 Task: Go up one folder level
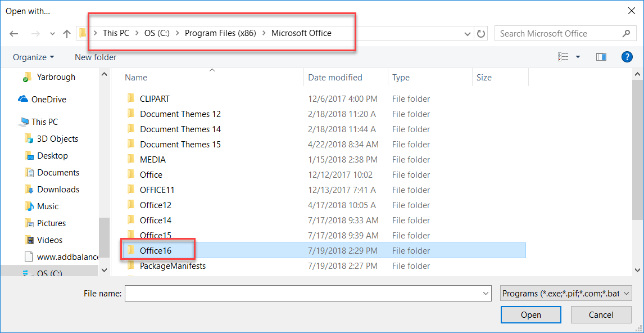(x=66, y=33)
